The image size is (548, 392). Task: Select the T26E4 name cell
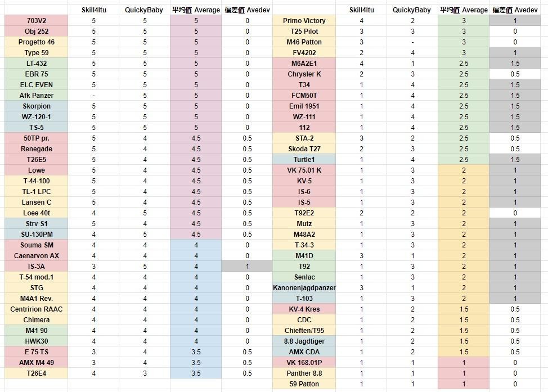click(x=37, y=373)
